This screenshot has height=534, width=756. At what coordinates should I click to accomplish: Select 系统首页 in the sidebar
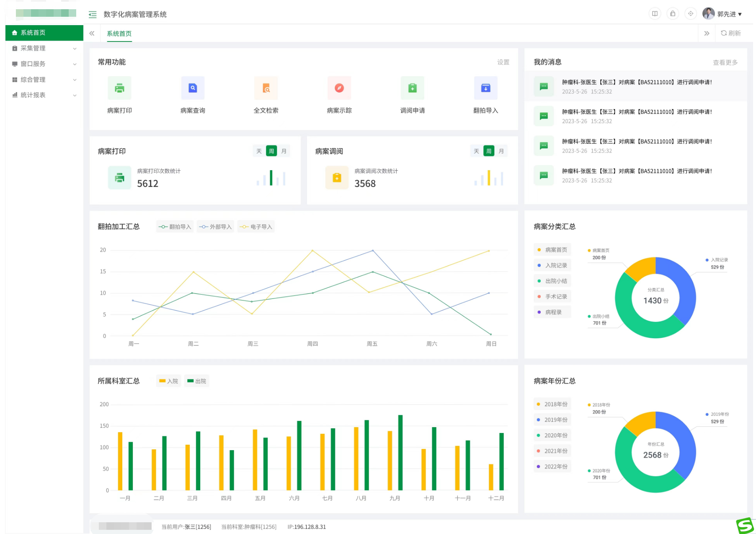click(44, 33)
